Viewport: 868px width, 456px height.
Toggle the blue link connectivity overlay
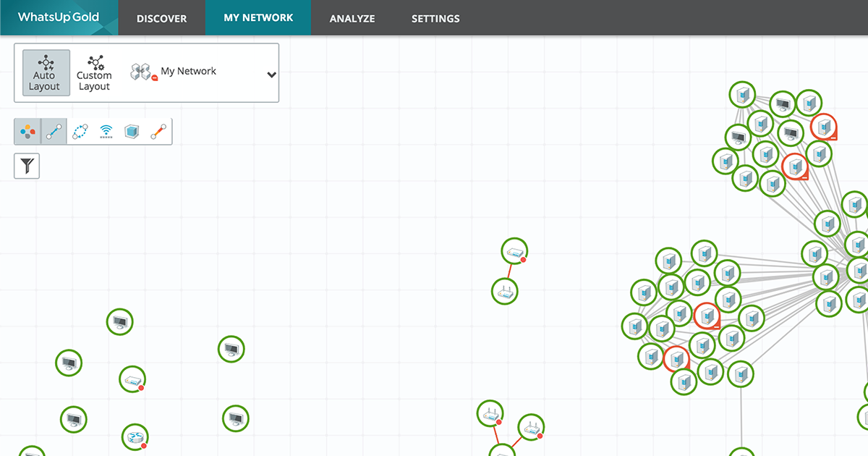(54, 132)
